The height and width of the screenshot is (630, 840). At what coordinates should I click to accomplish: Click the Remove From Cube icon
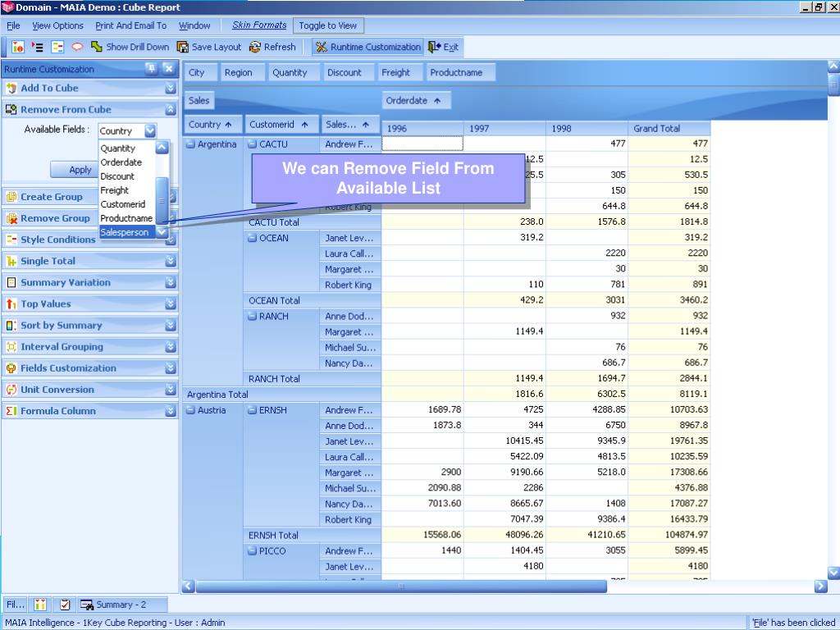(x=11, y=110)
